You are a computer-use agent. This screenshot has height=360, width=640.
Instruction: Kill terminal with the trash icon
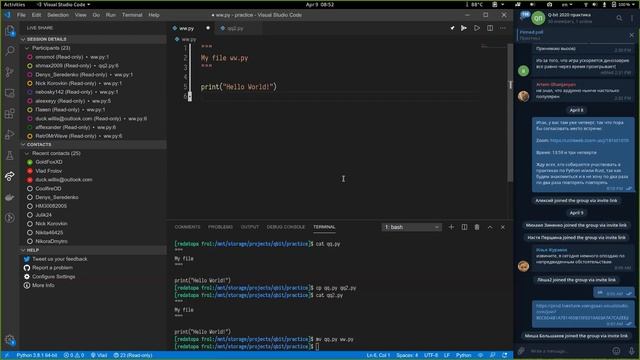pos(477,227)
